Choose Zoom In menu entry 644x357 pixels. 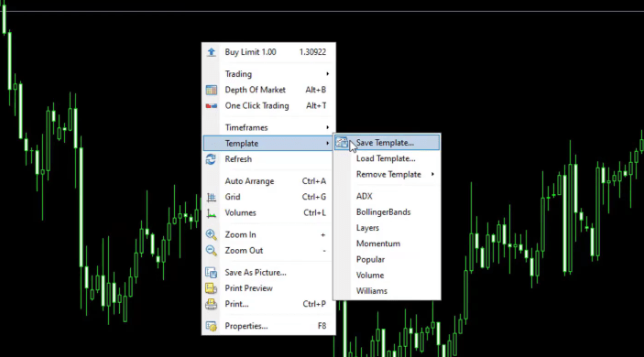pyautogui.click(x=268, y=234)
